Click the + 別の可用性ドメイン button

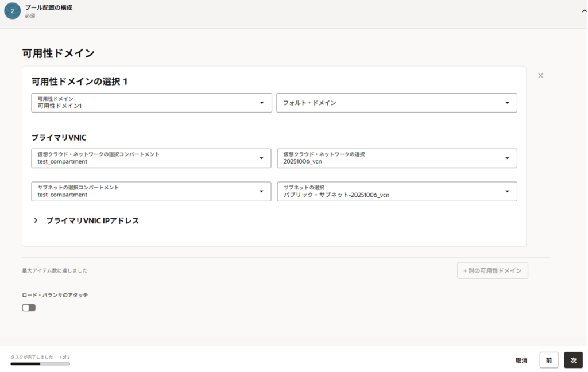pos(492,270)
